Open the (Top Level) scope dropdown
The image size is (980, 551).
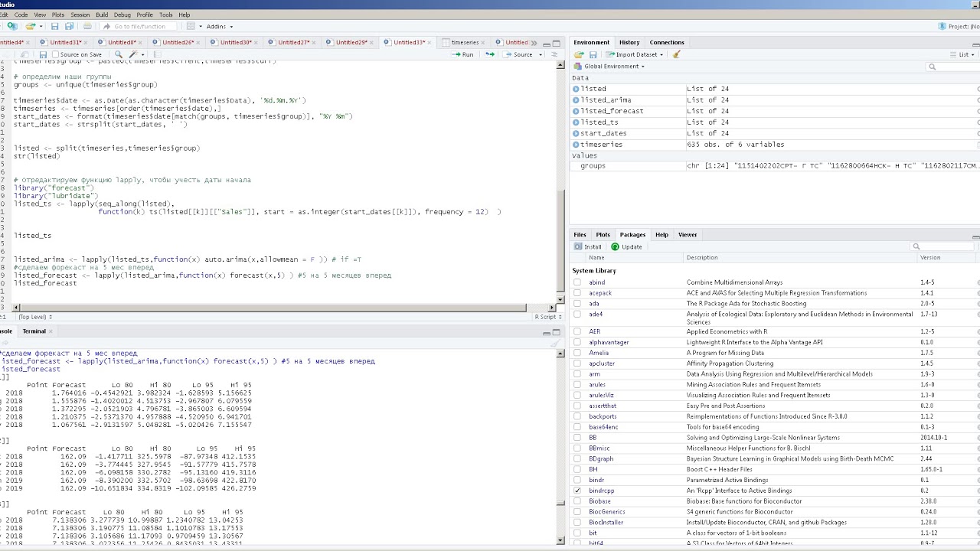[x=35, y=316]
